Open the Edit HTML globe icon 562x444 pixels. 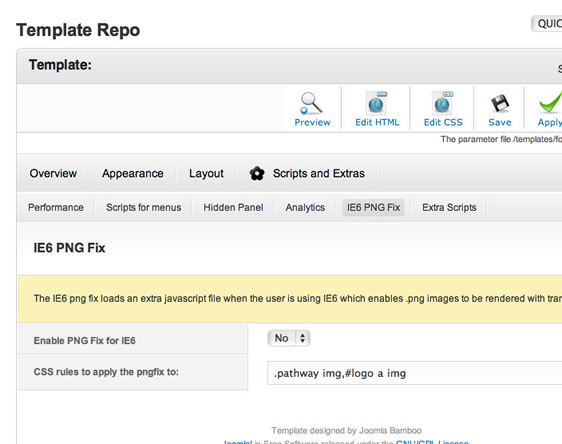pyautogui.click(x=376, y=103)
